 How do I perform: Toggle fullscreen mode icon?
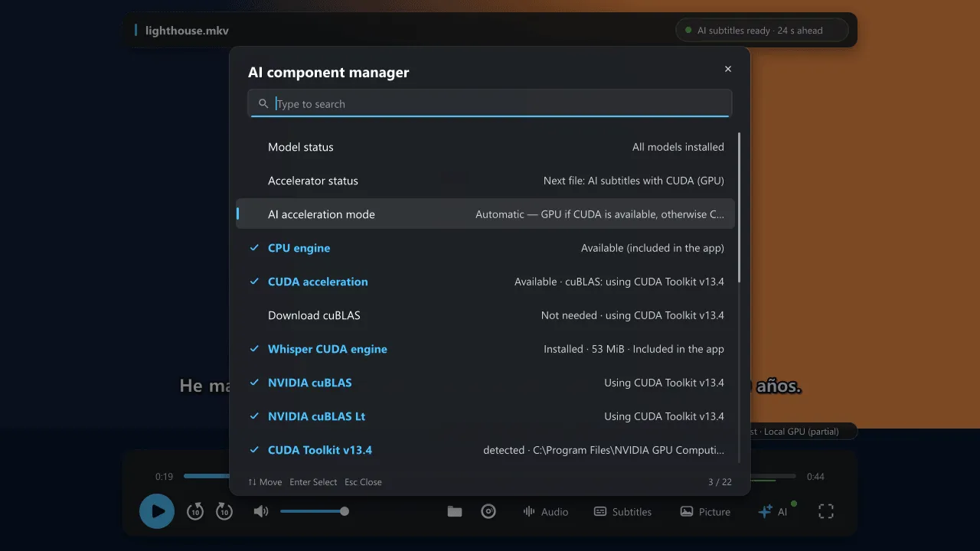click(826, 511)
